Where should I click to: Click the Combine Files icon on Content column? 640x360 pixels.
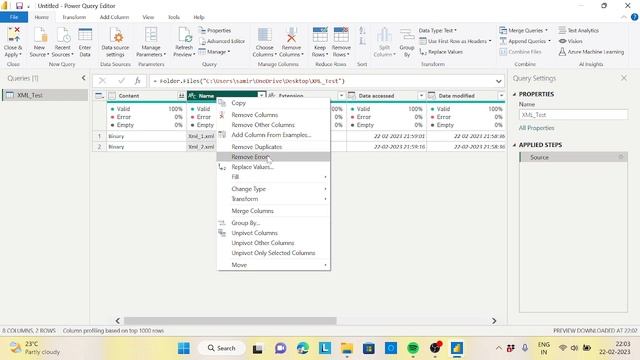181,96
